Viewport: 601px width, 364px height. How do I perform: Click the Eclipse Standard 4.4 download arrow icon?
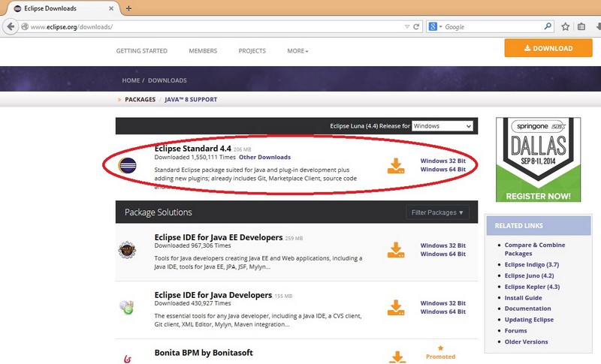pos(396,166)
